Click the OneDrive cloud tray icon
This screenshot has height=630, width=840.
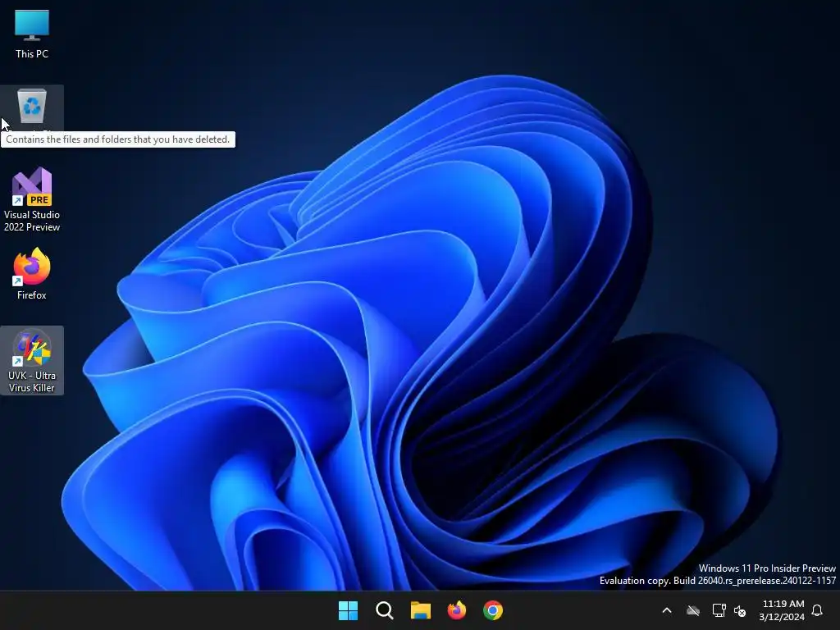pyautogui.click(x=693, y=610)
